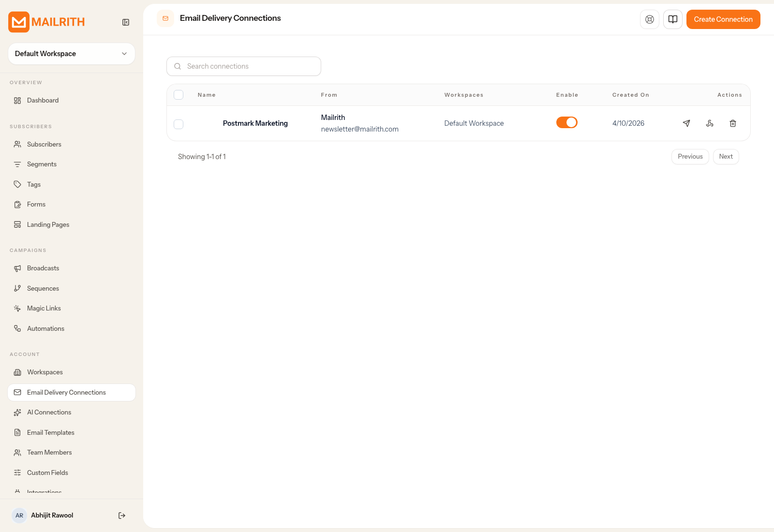Viewport: 774px width, 532px height.
Task: Click the AR user avatar
Action: 19,516
